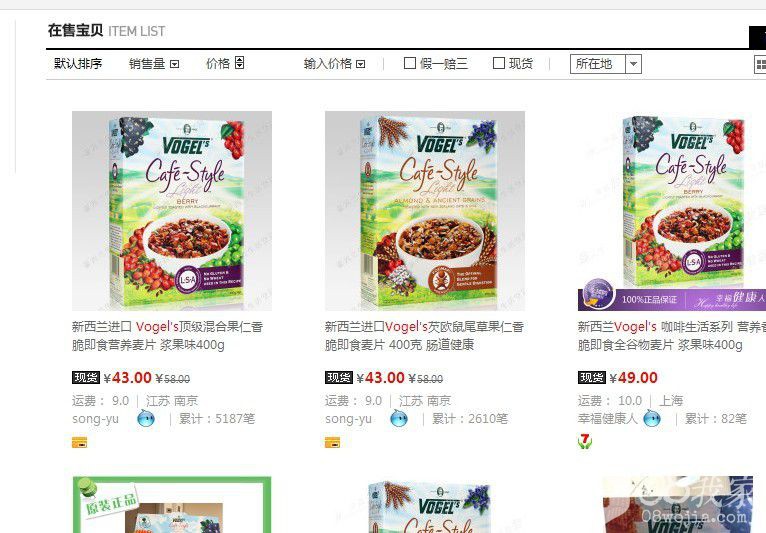Sort items by 价格

[218, 64]
